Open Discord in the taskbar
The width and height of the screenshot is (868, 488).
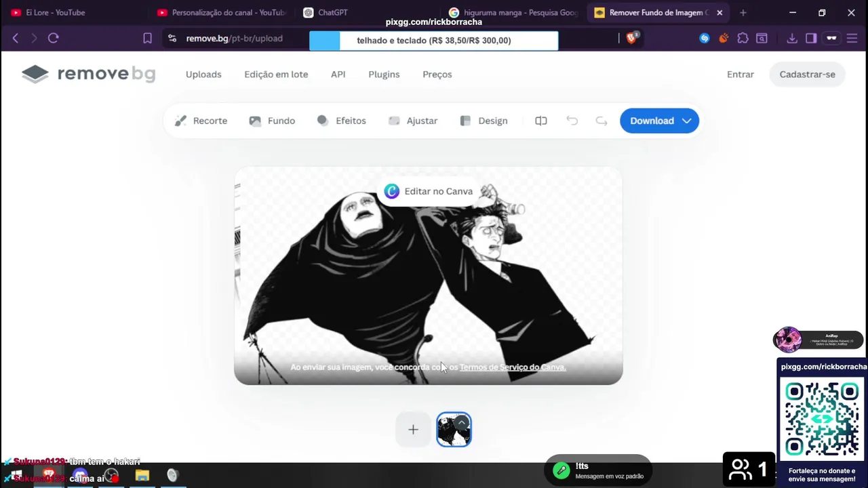[x=80, y=476]
